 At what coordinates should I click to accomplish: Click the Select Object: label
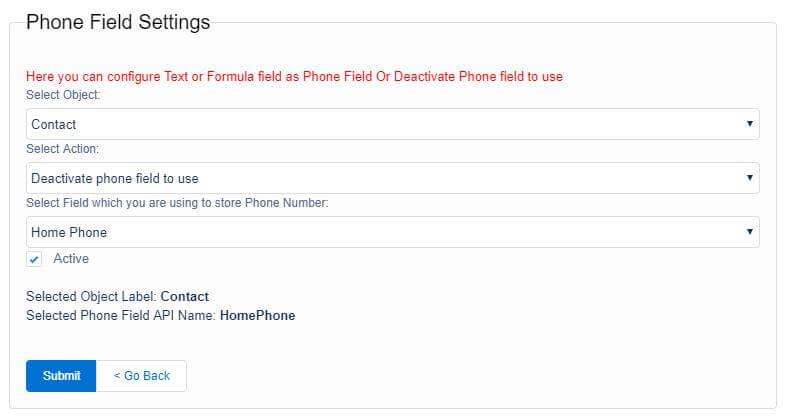[x=63, y=94]
